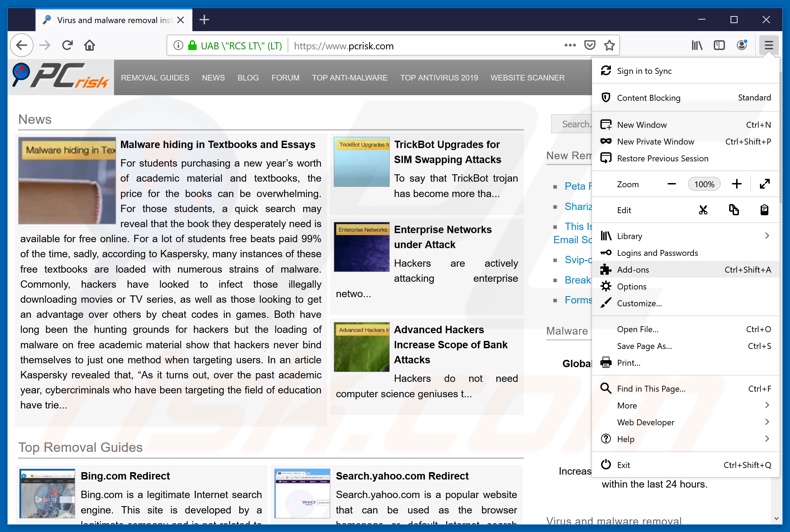
Task: Select Customize... menu entry
Action: 686,303
